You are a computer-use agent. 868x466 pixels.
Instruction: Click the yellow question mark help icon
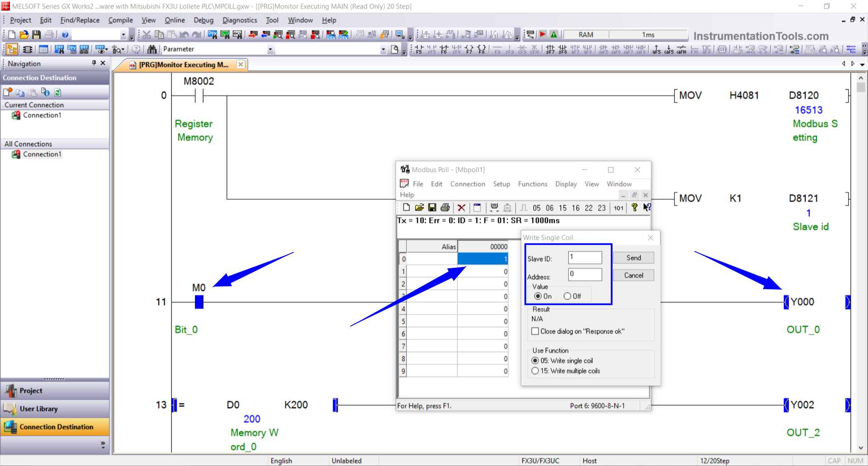pyautogui.click(x=634, y=208)
